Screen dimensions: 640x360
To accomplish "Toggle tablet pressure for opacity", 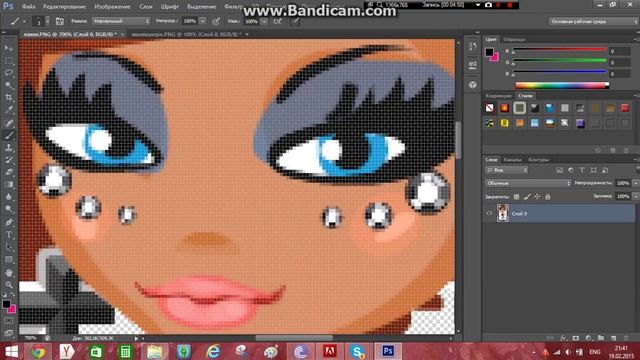I will (216, 21).
